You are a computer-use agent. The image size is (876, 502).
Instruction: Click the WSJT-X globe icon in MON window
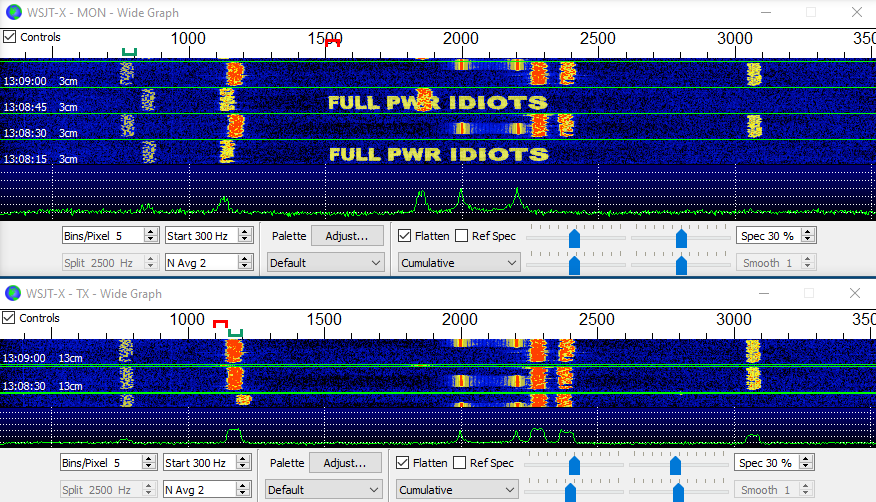click(x=12, y=12)
